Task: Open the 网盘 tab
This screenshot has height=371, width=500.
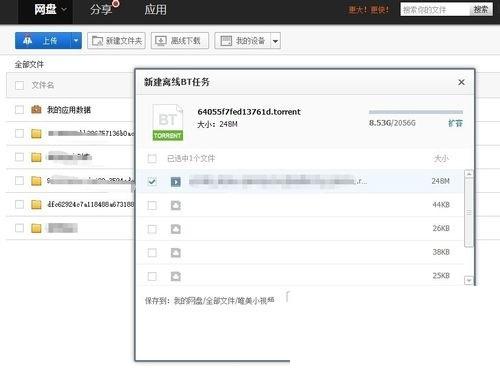Action: pos(45,9)
